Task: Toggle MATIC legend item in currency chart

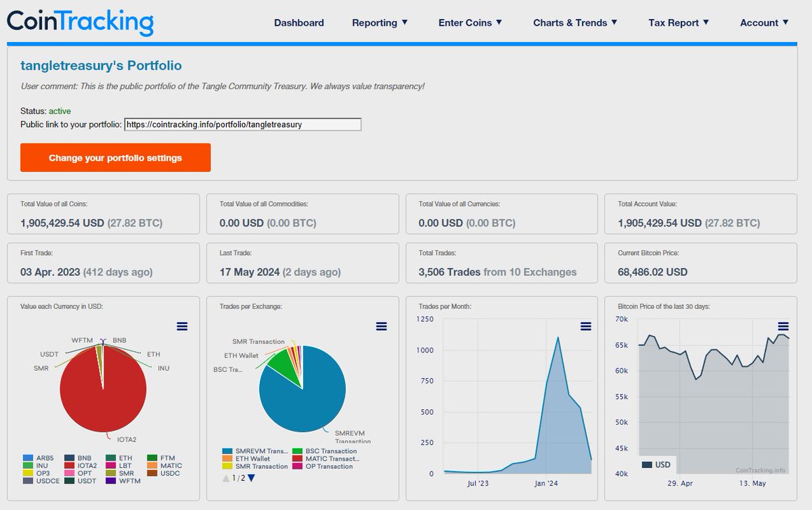Action: coord(163,465)
